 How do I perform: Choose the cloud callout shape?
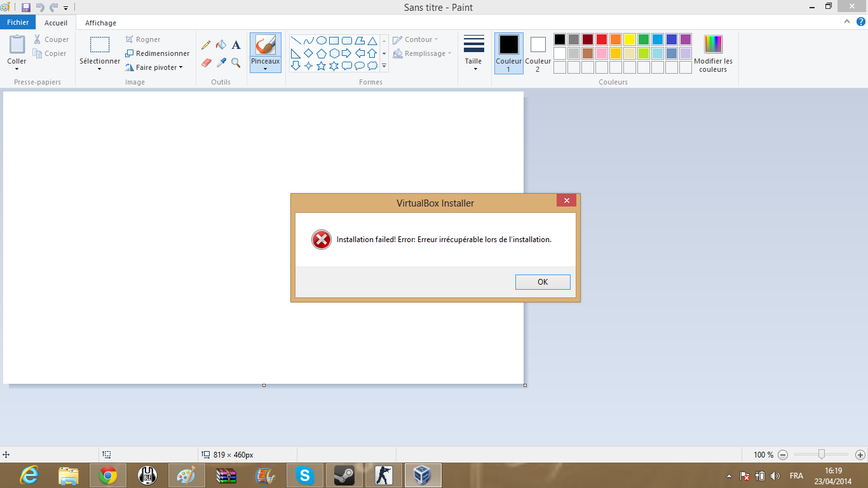(372, 65)
